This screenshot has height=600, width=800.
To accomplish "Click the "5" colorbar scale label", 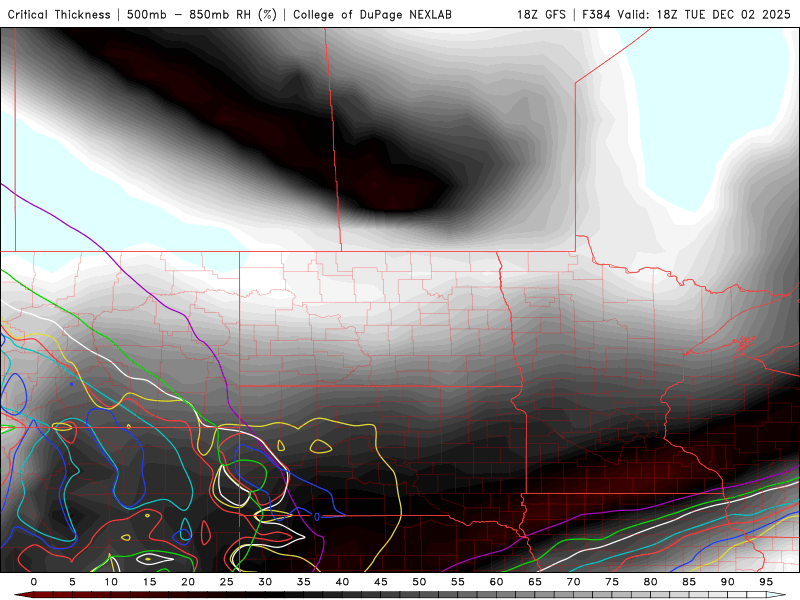I will pyautogui.click(x=72, y=582).
